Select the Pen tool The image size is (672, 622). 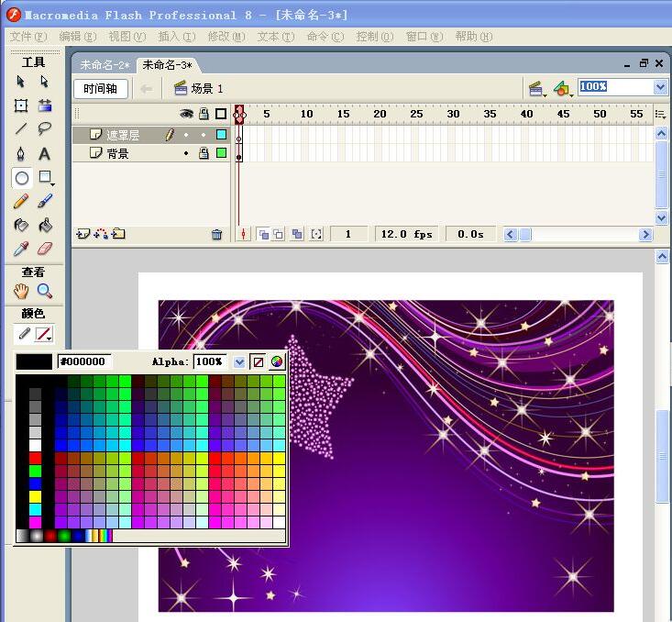pos(20,153)
